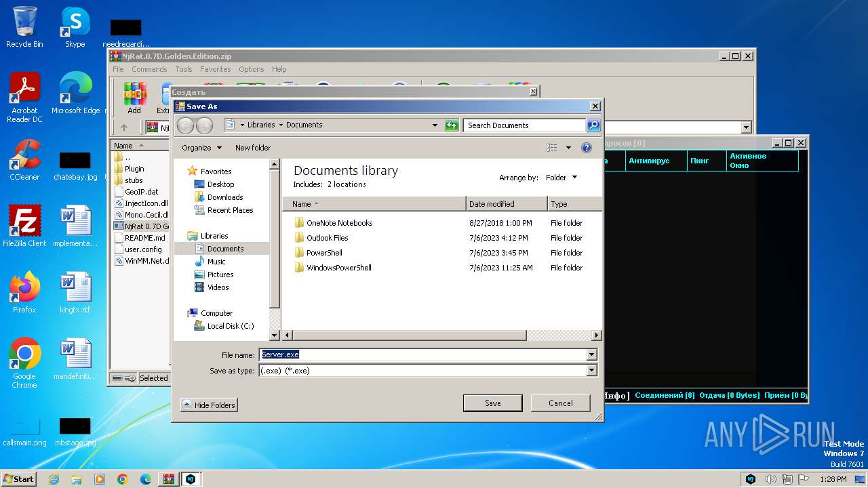868x488 pixels.
Task: Click the NjRat taskbar button
Action: tap(191, 479)
